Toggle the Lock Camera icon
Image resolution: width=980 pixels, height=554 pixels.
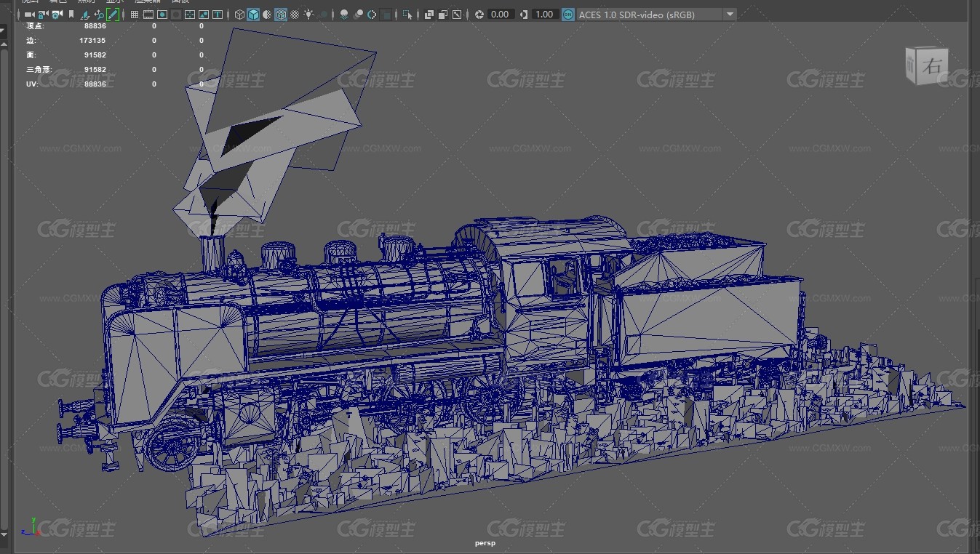[x=43, y=15]
